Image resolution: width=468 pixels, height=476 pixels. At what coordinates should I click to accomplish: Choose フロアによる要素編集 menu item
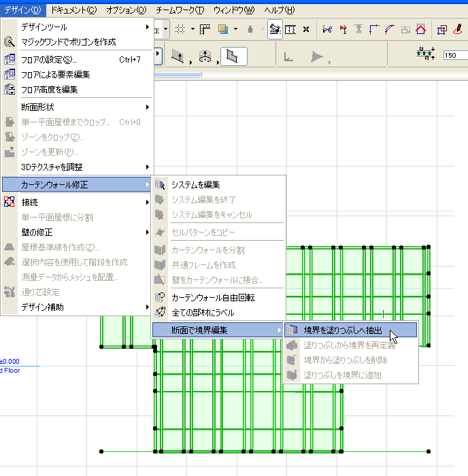coord(77,74)
